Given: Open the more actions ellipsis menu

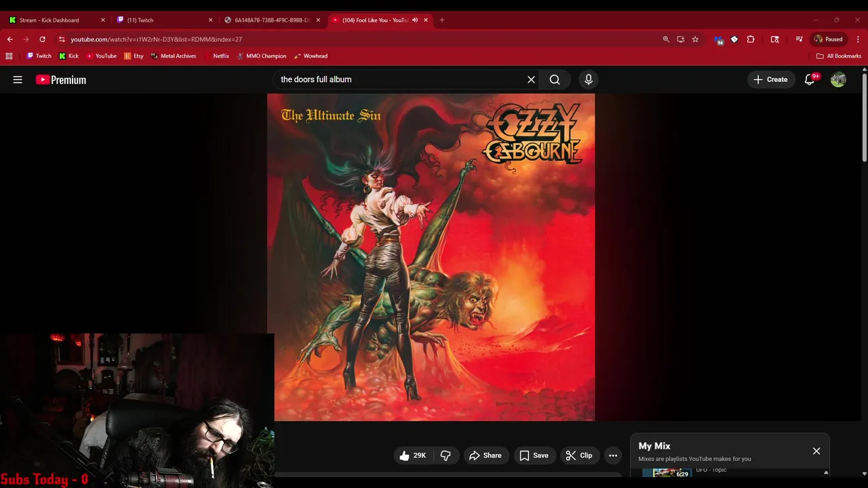Looking at the screenshot, I should click(613, 455).
